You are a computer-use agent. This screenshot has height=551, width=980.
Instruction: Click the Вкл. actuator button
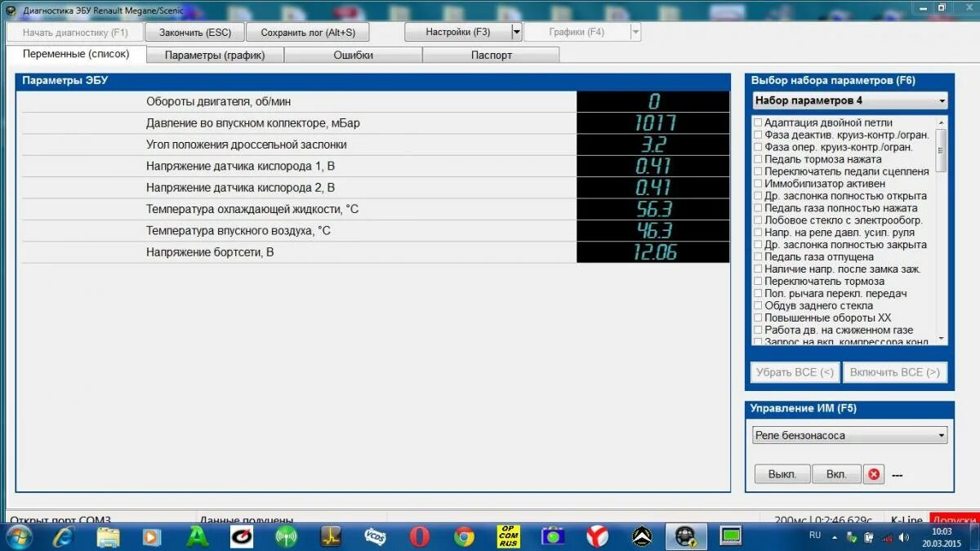(x=836, y=474)
